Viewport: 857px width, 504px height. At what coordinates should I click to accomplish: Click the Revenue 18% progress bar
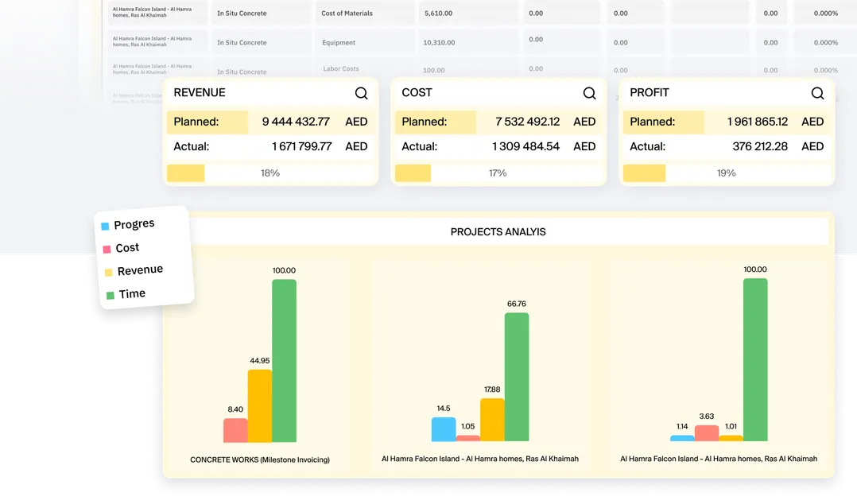(x=270, y=173)
